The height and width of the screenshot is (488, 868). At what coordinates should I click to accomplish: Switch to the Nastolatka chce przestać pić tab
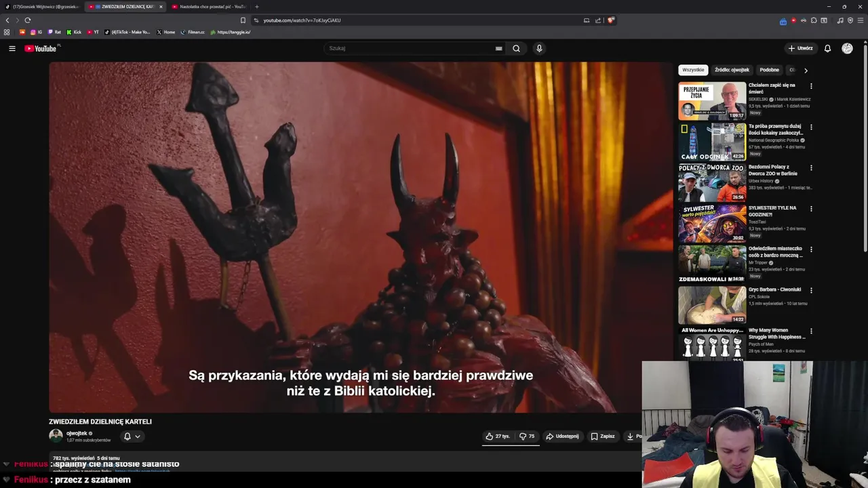tap(209, 7)
